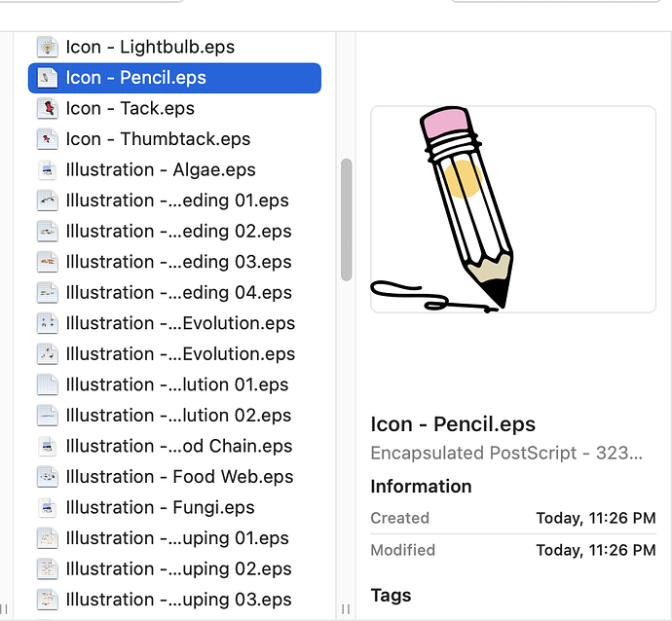Click the Algae.eps document icon
Screen dimensions: 672x621
47,170
